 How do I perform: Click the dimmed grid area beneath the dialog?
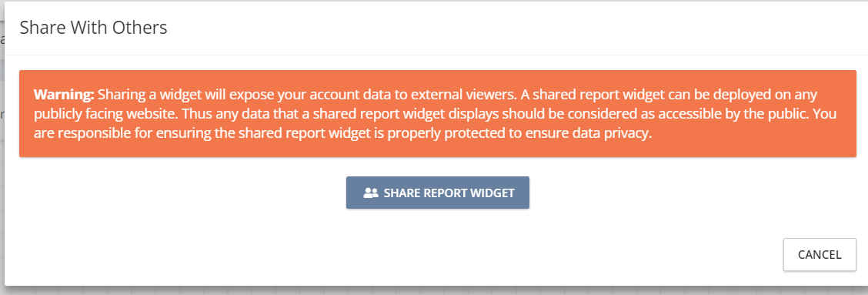coord(432,290)
